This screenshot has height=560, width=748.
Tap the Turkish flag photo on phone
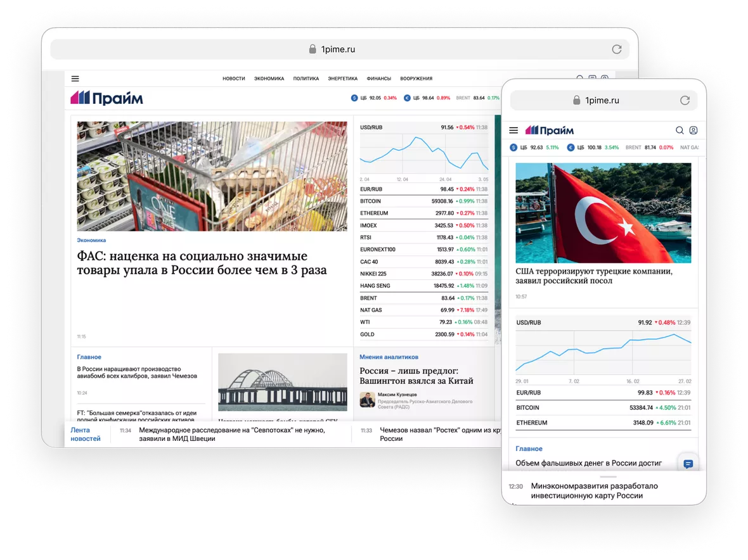pos(603,213)
